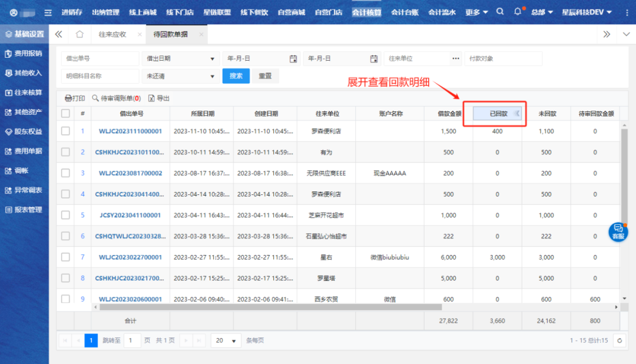The image size is (636, 364).
Task: Open 费用报销 in the left sidebar
Action: pyautogui.click(x=24, y=54)
